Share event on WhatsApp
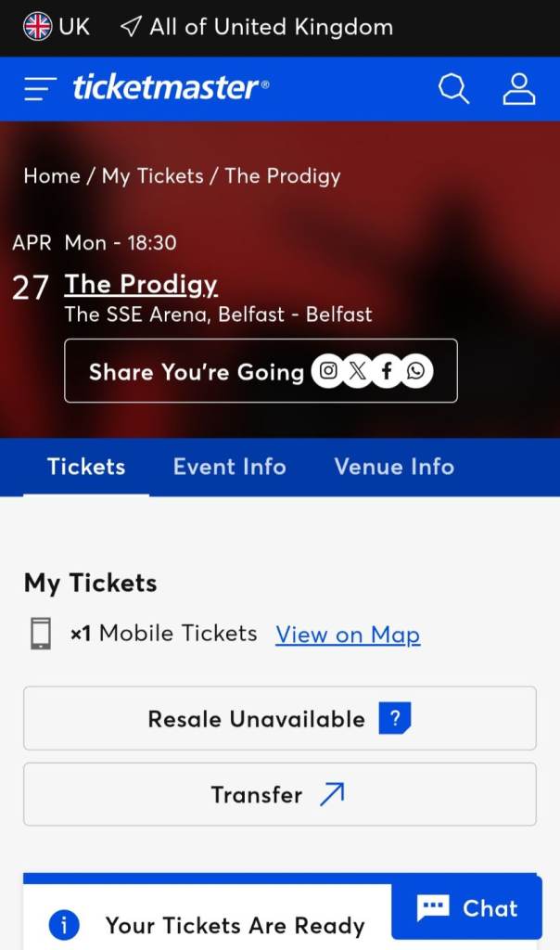Viewport: 560px width, 950px height. 416,372
